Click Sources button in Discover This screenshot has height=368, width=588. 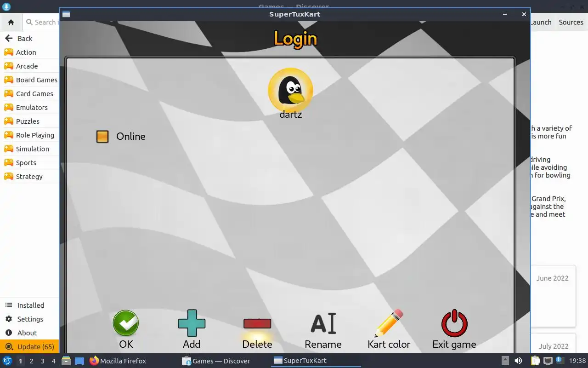coord(571,22)
